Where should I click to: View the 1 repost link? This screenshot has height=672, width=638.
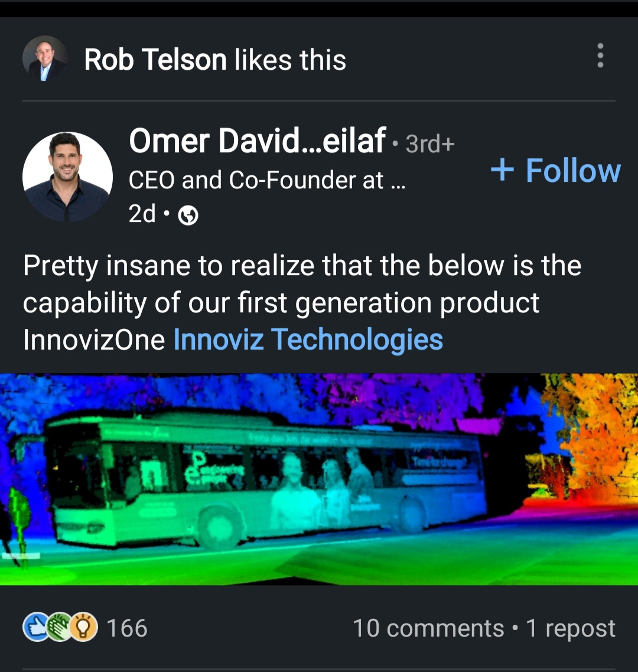(571, 628)
